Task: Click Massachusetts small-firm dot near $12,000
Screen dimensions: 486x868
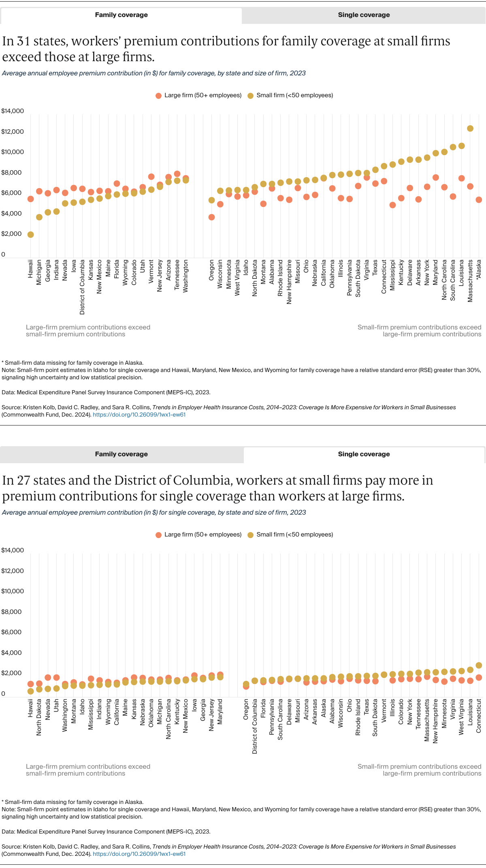Action: click(470, 128)
